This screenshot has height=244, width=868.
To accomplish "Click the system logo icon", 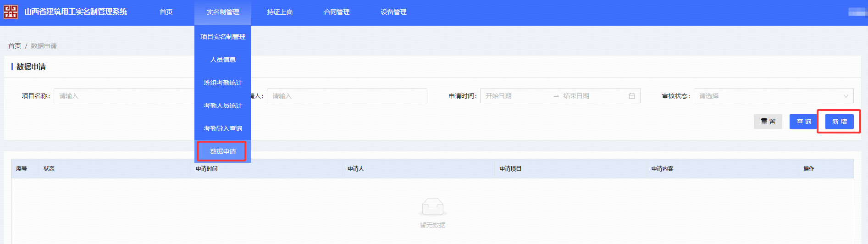I will [11, 12].
